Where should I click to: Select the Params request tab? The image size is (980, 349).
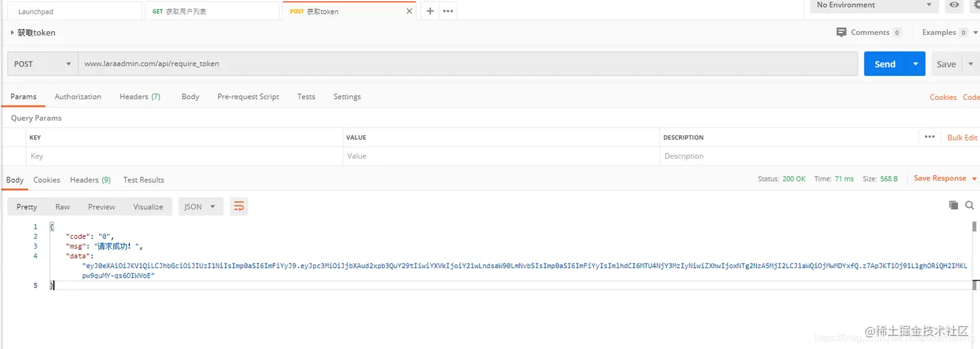(23, 96)
